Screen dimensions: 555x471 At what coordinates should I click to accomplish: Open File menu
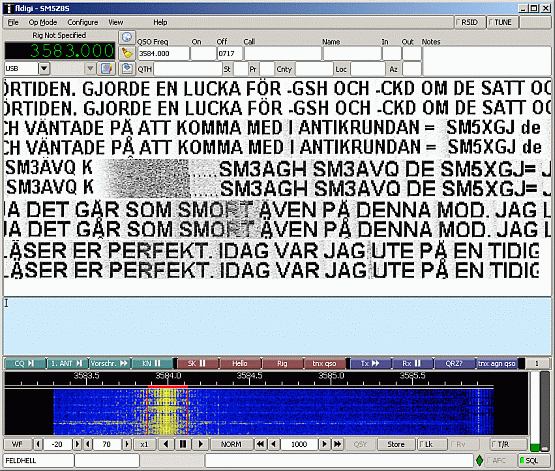tap(13, 22)
